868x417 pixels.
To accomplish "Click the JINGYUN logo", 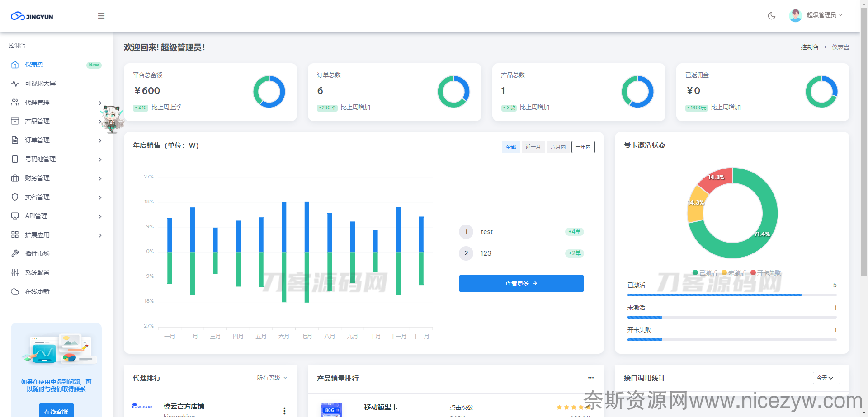I will point(32,16).
